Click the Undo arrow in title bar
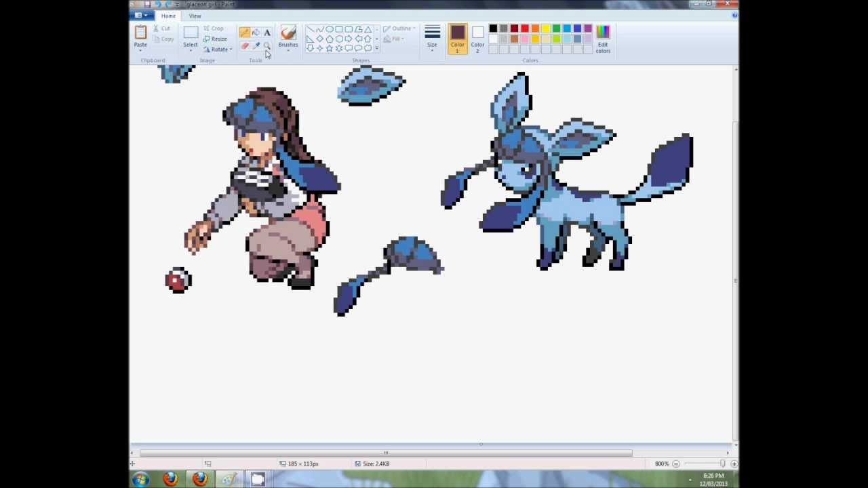 [158, 4]
